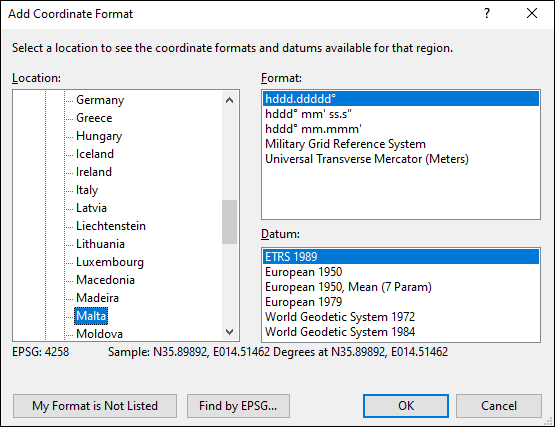Select European 1979 datum
This screenshot has height=427, width=555.
click(x=401, y=302)
